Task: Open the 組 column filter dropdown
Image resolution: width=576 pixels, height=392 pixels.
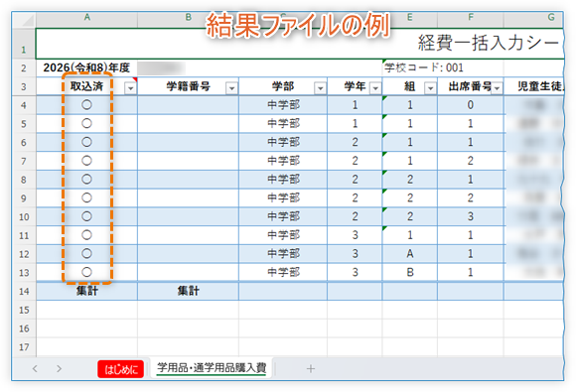Action: [x=430, y=88]
